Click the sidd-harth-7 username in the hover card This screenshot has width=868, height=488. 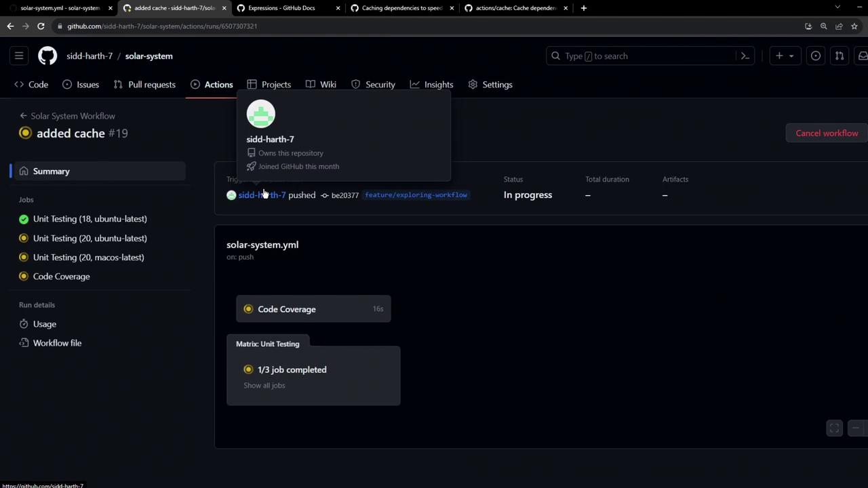tap(270, 139)
